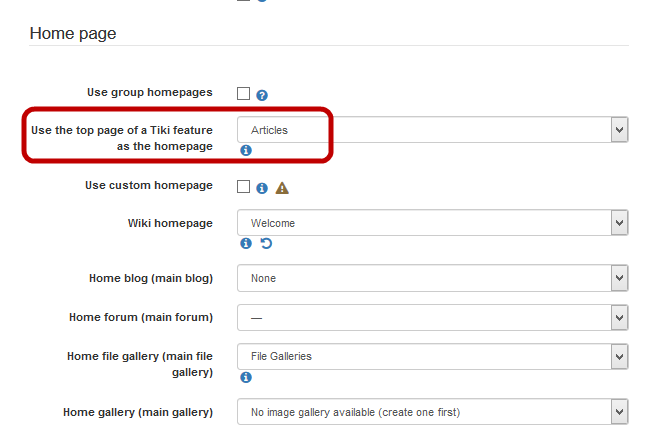The height and width of the screenshot is (438, 654).
Task: Expand the Home forum (main forum) dropdown
Action: pyautogui.click(x=432, y=318)
